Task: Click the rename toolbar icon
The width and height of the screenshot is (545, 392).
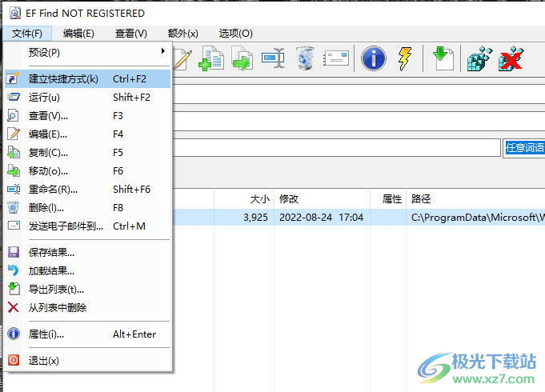Action: (x=273, y=58)
